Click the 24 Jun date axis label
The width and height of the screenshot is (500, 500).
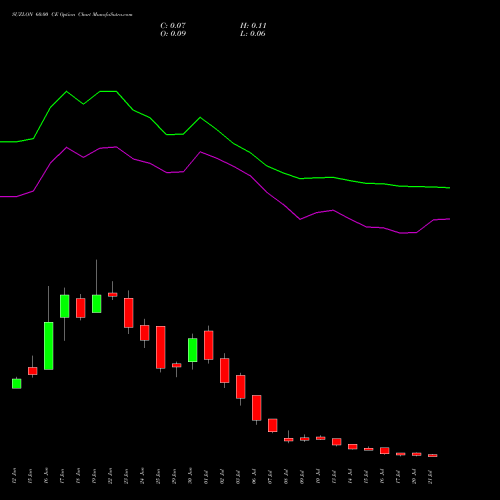[142, 476]
